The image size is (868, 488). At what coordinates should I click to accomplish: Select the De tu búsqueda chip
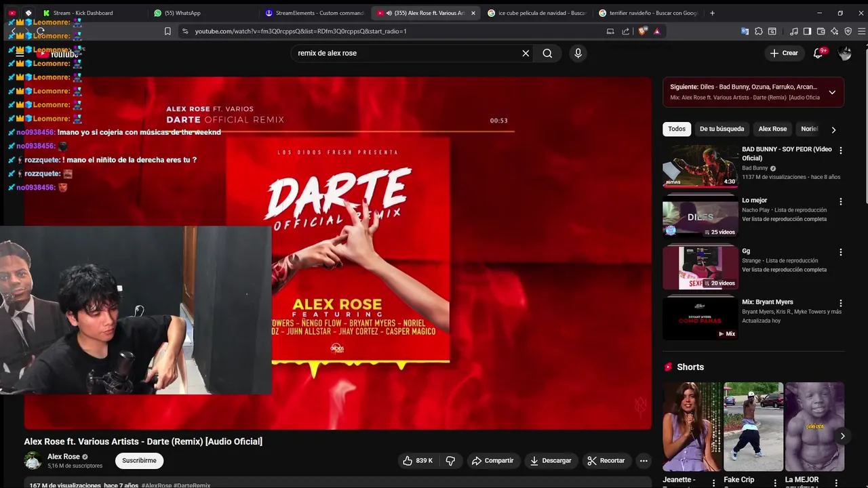pos(722,129)
